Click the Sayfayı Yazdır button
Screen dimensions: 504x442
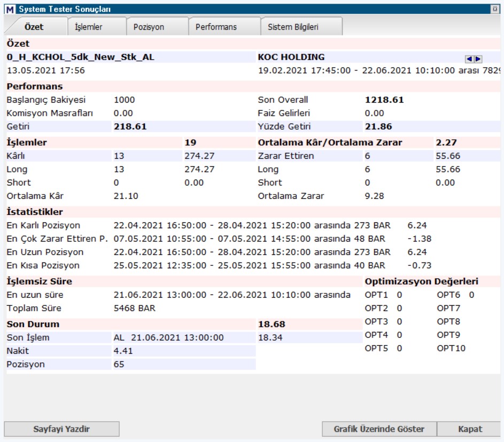point(61,429)
